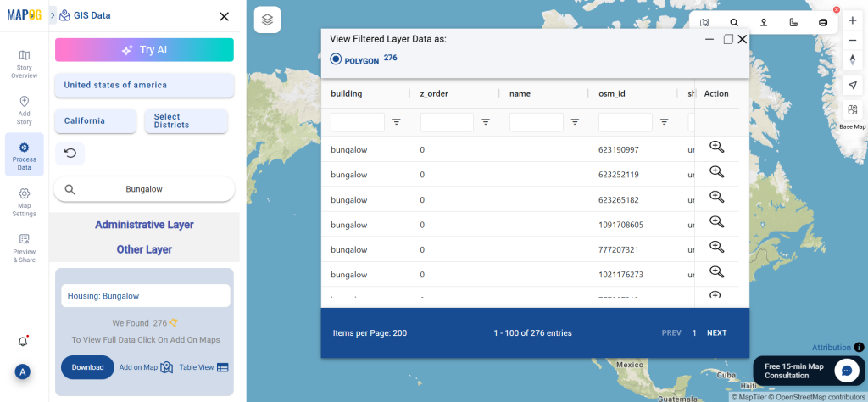The height and width of the screenshot is (402, 868).
Task: Open the Select Districts selector
Action: point(186,120)
